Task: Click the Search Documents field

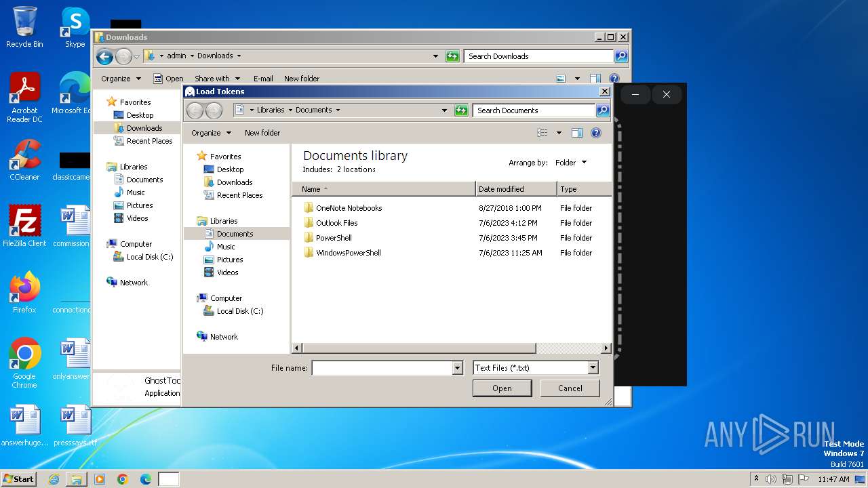Action: click(534, 110)
